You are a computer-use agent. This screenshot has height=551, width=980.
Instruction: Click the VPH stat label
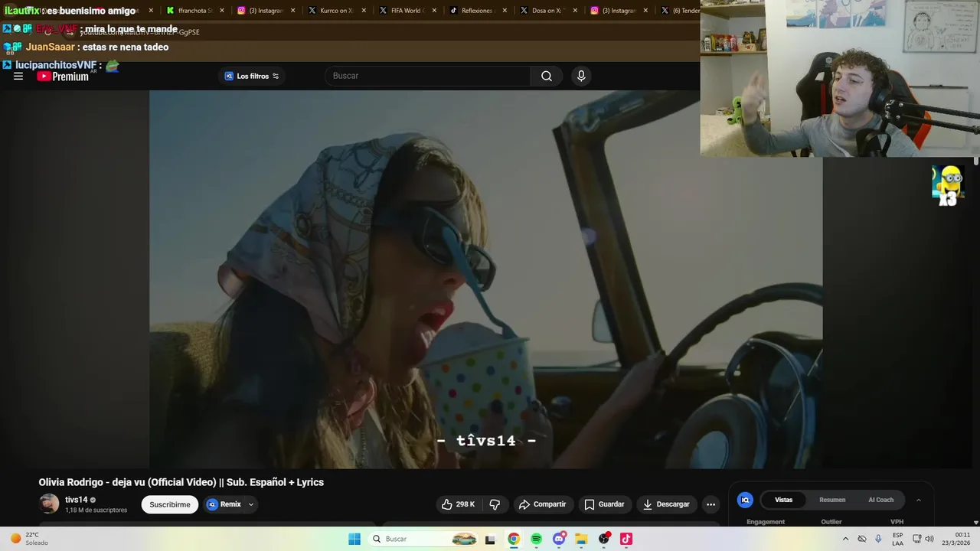point(897,522)
